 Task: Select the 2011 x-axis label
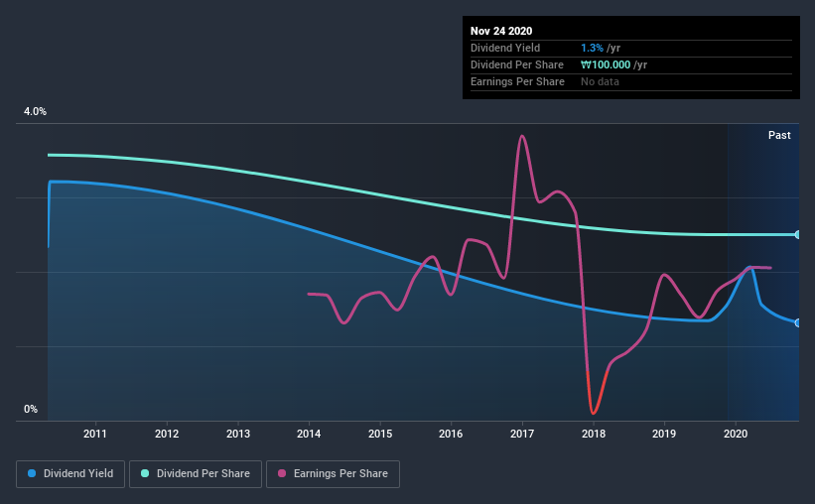click(95, 434)
